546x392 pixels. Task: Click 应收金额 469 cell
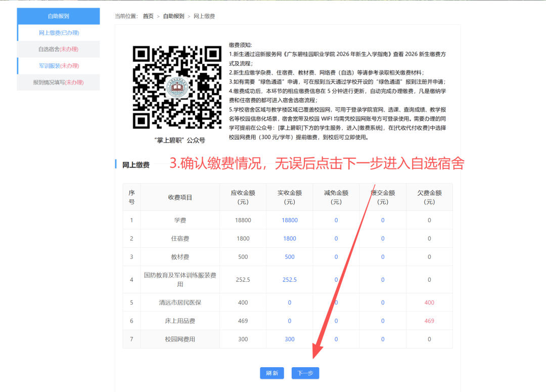tap(243, 321)
